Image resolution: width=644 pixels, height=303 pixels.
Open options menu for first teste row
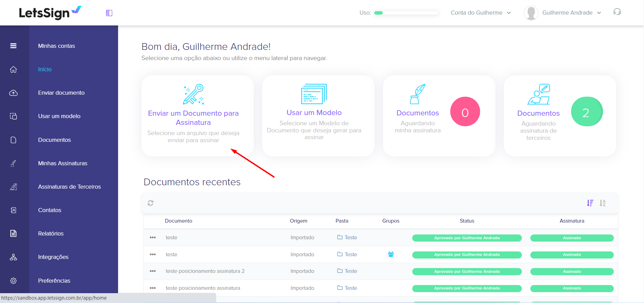(153, 238)
